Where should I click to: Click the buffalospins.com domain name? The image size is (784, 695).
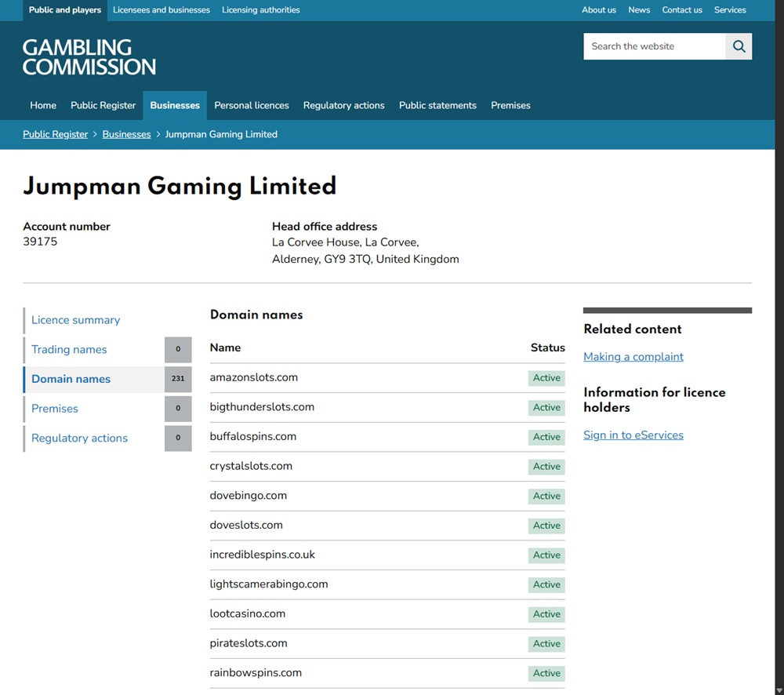[253, 436]
